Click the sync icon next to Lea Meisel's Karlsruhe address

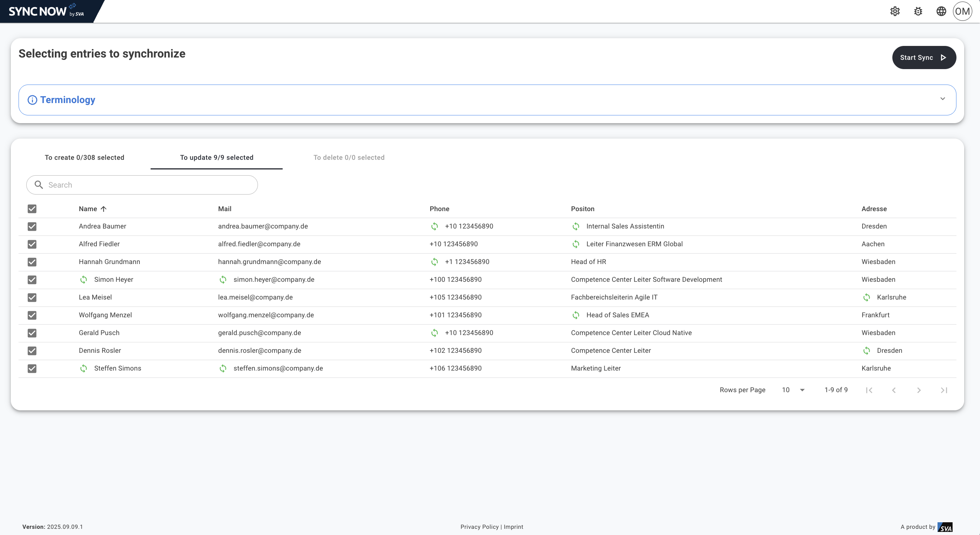tap(867, 297)
